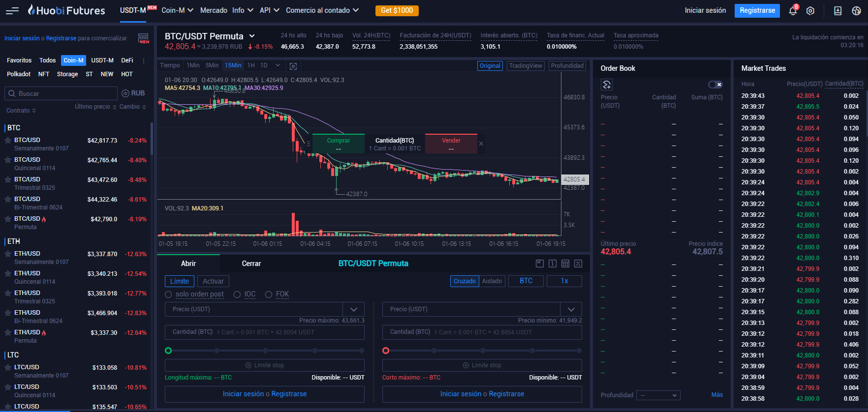
Task: Click the Registrarse button in header
Action: coord(757,10)
